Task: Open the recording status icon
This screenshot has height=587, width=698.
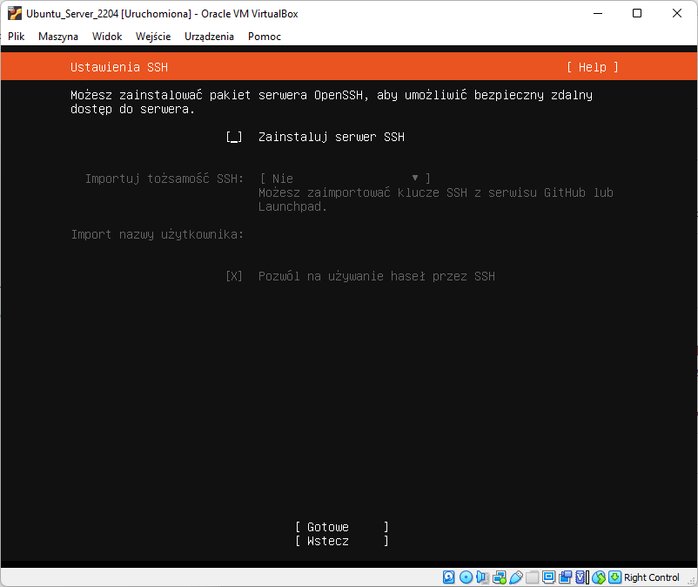Action: point(566,577)
